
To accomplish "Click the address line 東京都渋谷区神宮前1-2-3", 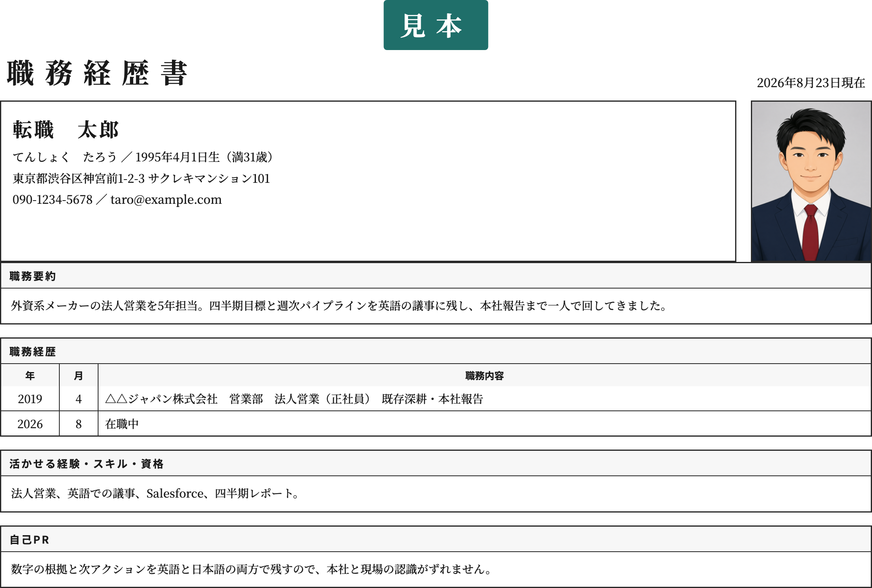I will 141,178.
